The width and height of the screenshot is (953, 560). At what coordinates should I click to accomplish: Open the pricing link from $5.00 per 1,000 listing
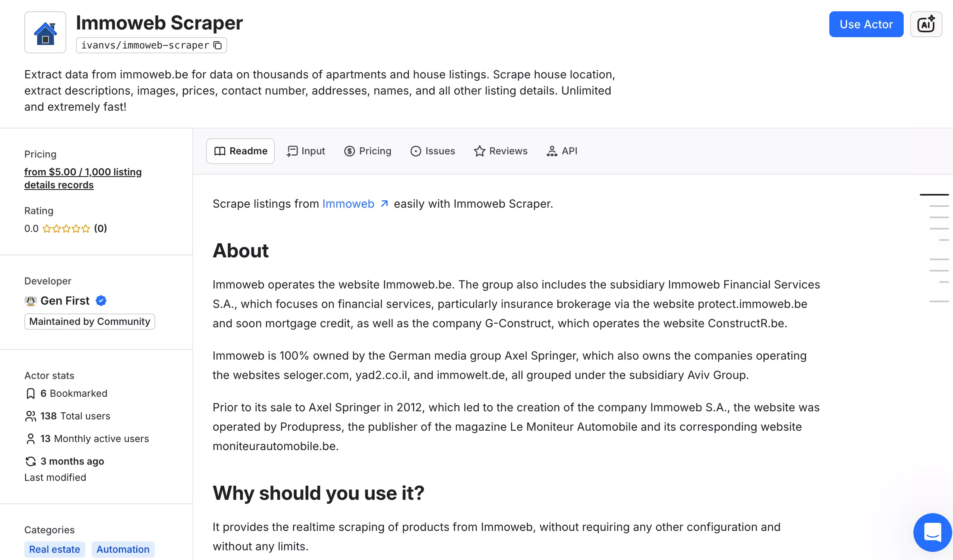click(x=83, y=179)
